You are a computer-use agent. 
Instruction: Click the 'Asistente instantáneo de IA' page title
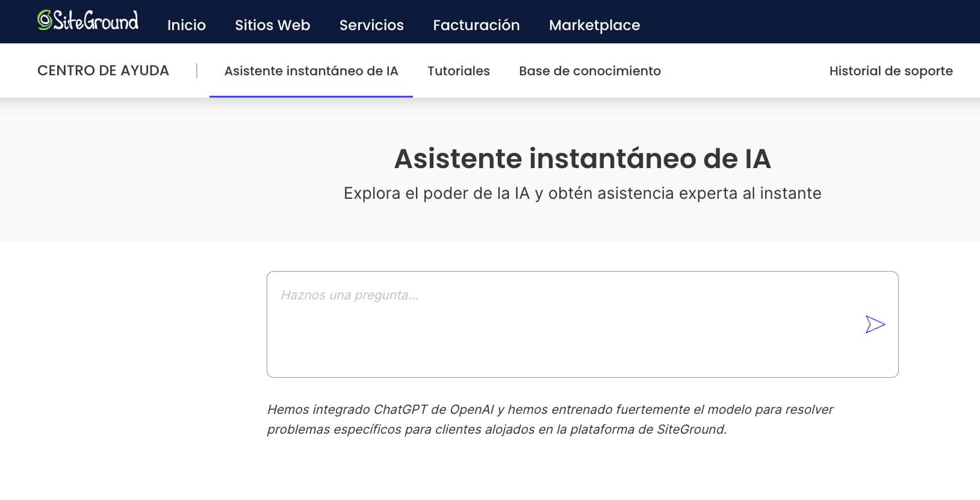click(582, 158)
